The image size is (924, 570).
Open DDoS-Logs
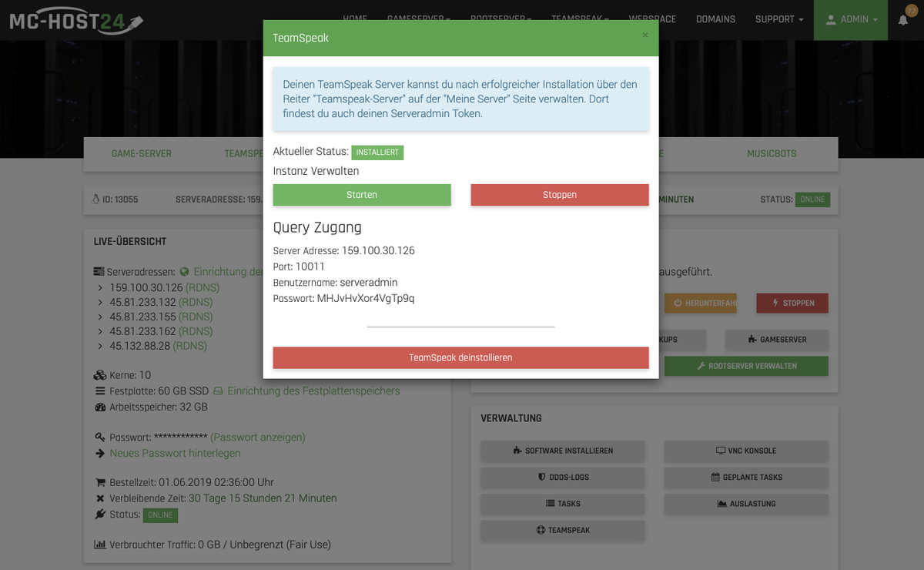(x=562, y=477)
